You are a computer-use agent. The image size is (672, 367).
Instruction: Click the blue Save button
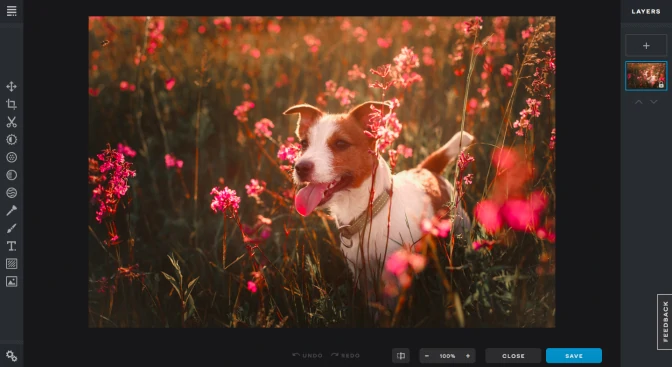coord(574,356)
